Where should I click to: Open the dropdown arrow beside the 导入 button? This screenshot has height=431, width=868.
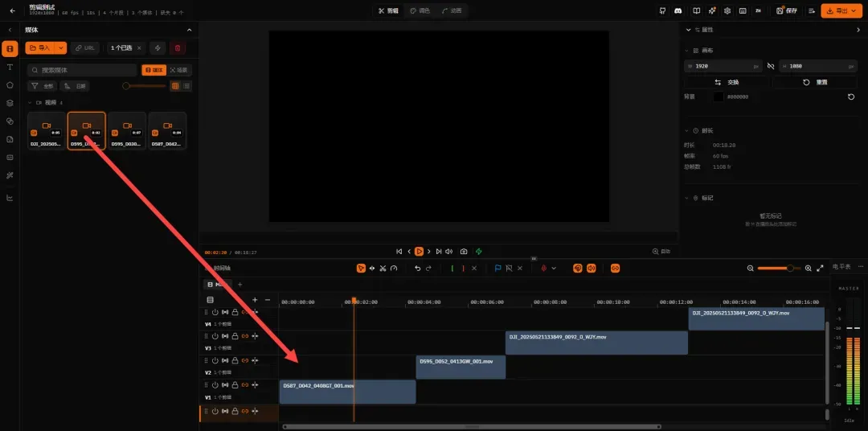(x=61, y=48)
